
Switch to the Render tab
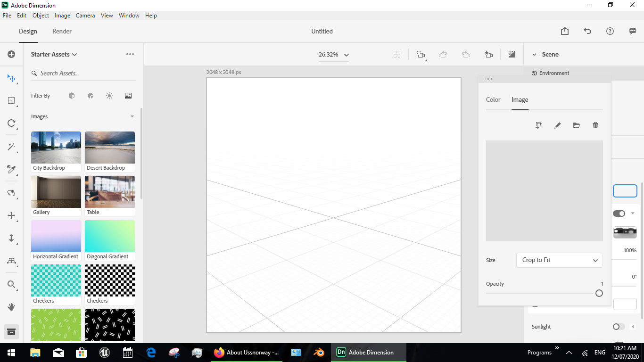[x=61, y=31]
